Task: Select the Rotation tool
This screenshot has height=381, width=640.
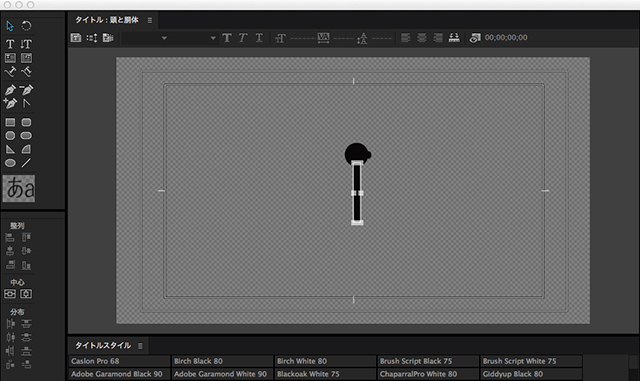Action: click(26, 26)
